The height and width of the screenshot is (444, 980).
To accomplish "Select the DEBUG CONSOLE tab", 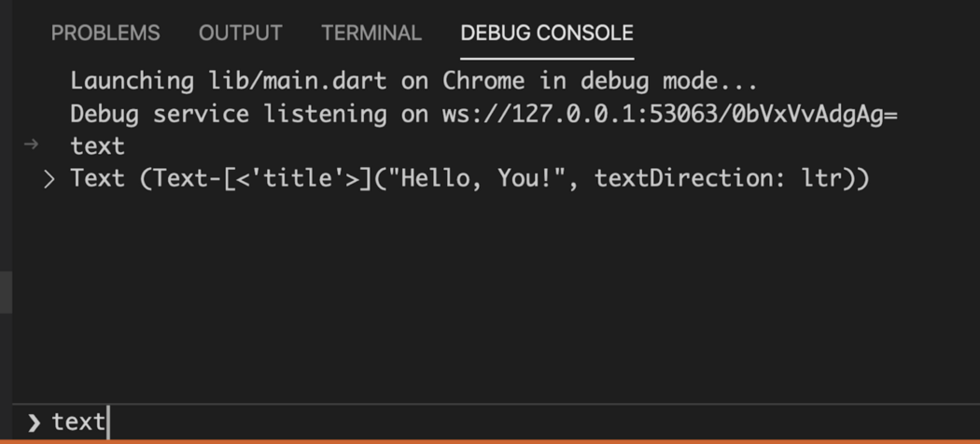I will (x=546, y=34).
